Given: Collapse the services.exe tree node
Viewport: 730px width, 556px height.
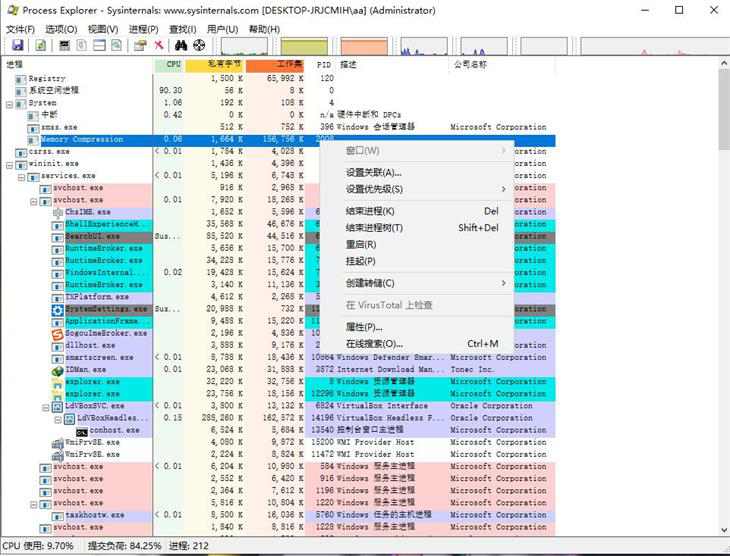Looking at the screenshot, I should click(x=21, y=176).
